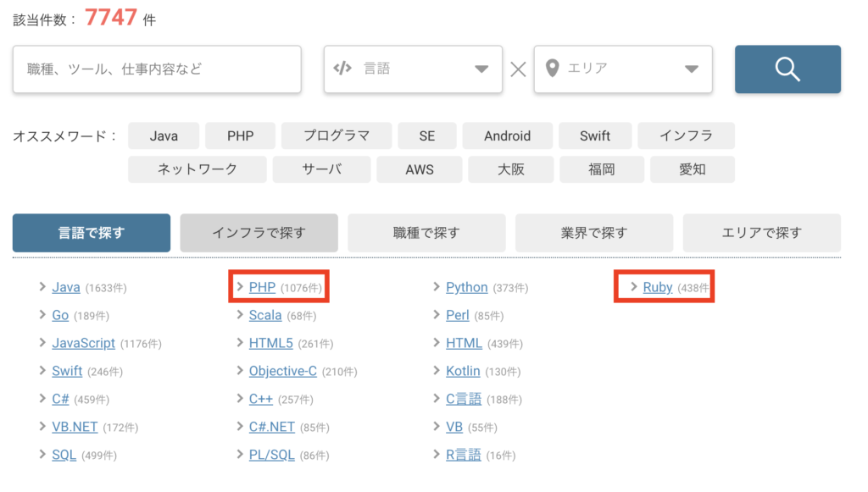Focus the 職種、ツール、仕事内容など search field
The width and height of the screenshot is (868, 492).
[x=157, y=69]
